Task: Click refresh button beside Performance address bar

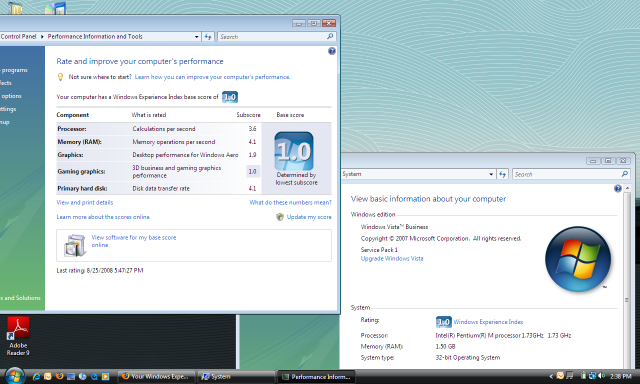Action: coord(208,36)
